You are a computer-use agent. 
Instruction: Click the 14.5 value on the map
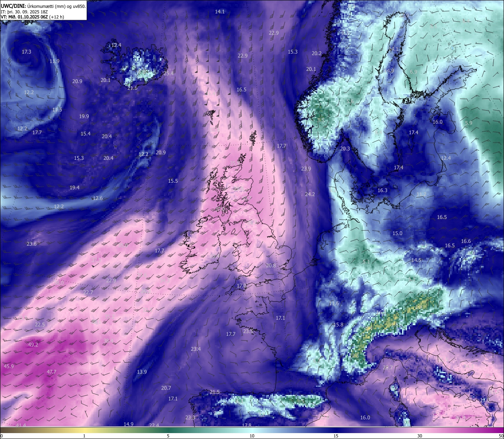tap(416, 260)
